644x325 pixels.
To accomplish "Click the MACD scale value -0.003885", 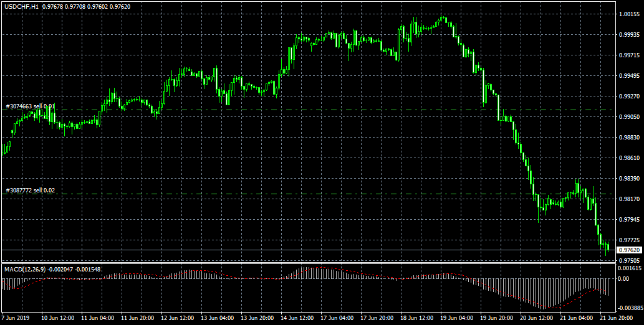I will click(x=627, y=308).
